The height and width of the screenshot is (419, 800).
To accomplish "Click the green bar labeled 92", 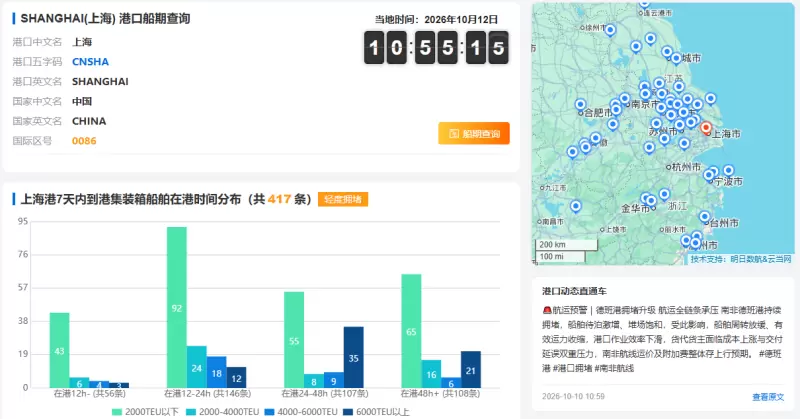I will pyautogui.click(x=177, y=307).
